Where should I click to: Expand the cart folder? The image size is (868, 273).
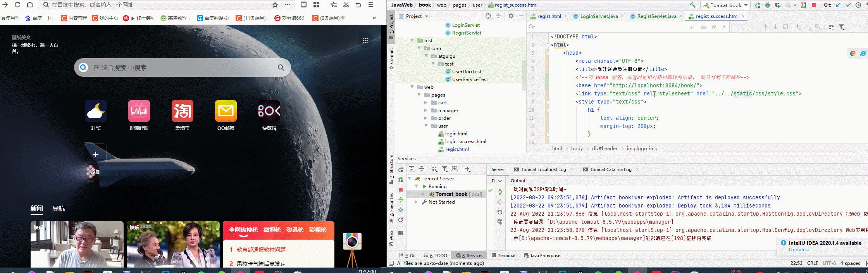(426, 103)
